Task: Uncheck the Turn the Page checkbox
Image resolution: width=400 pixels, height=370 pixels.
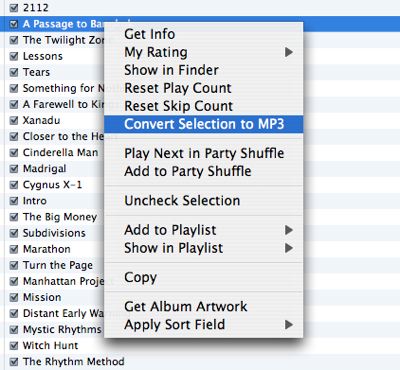Action: coord(14,265)
